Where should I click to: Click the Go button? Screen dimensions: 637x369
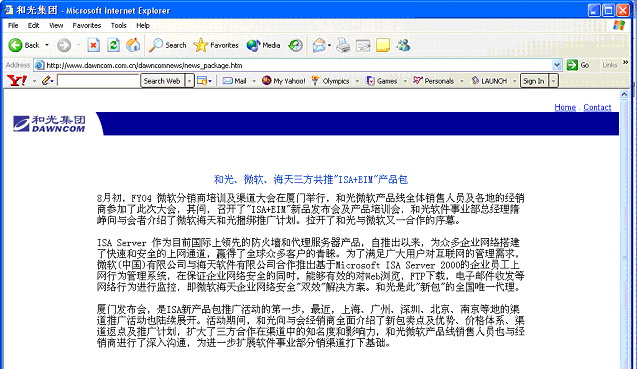pyautogui.click(x=578, y=65)
